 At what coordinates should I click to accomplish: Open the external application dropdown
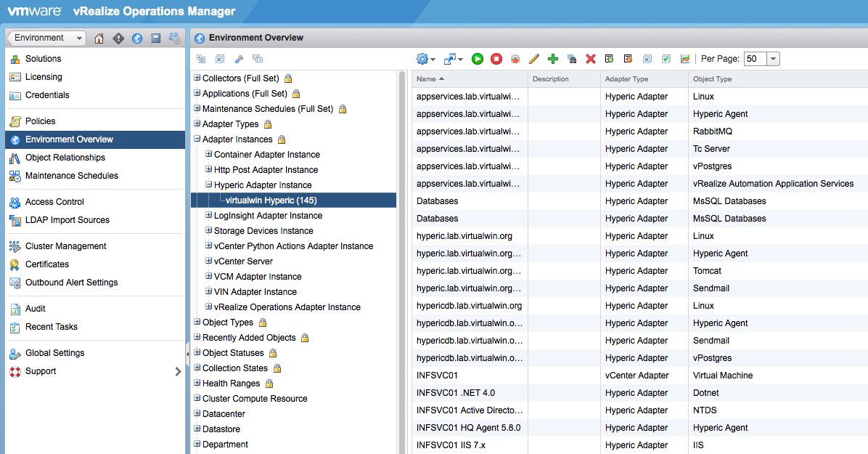pos(454,59)
